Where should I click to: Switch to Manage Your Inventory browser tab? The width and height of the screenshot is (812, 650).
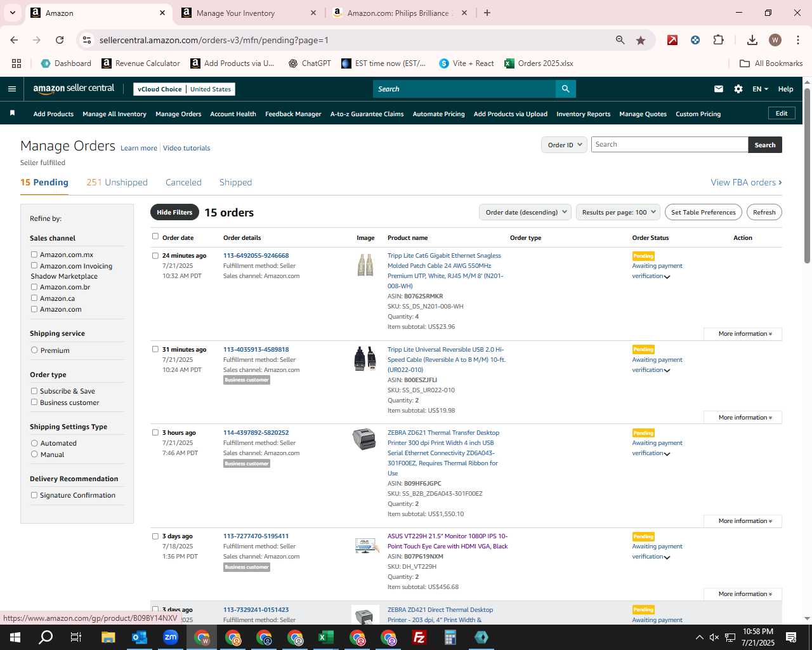[x=247, y=13]
